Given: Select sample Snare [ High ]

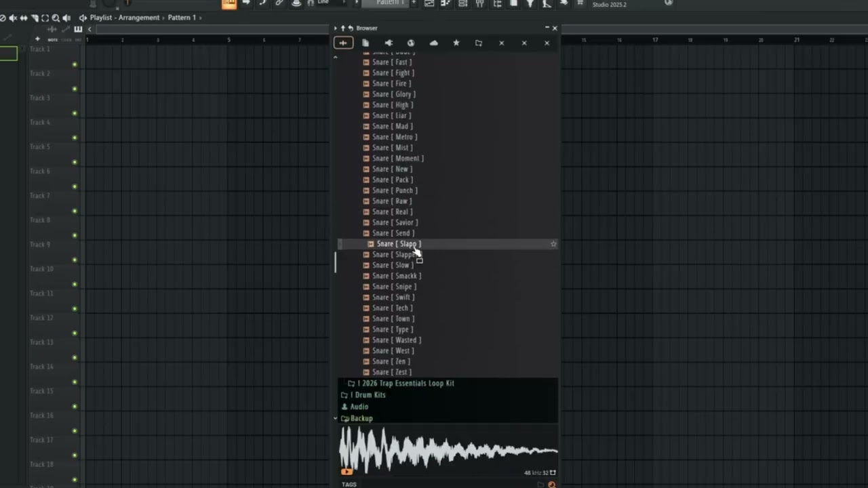Looking at the screenshot, I should click(x=393, y=105).
